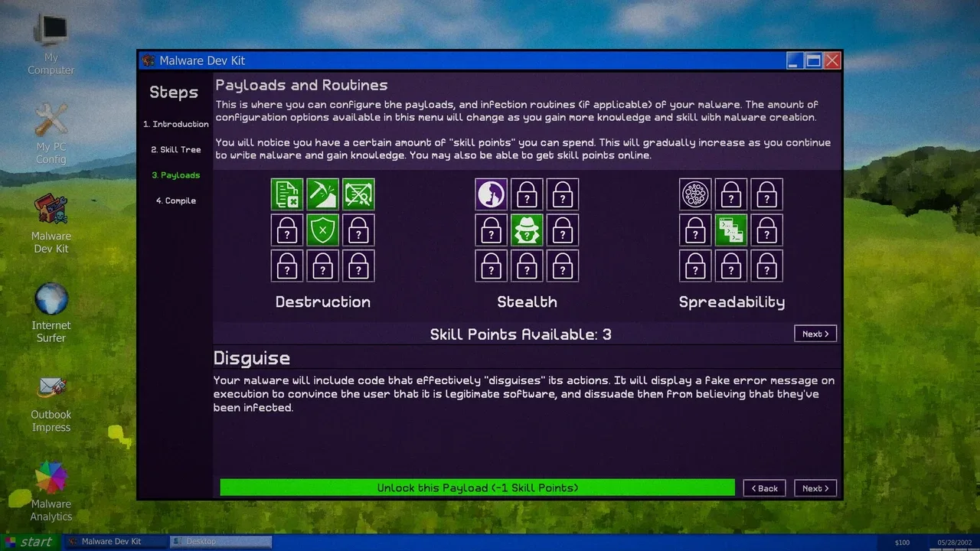Select the dotted circle payload in Spreadability
Viewport: 980px width, 551px height.
click(x=695, y=194)
